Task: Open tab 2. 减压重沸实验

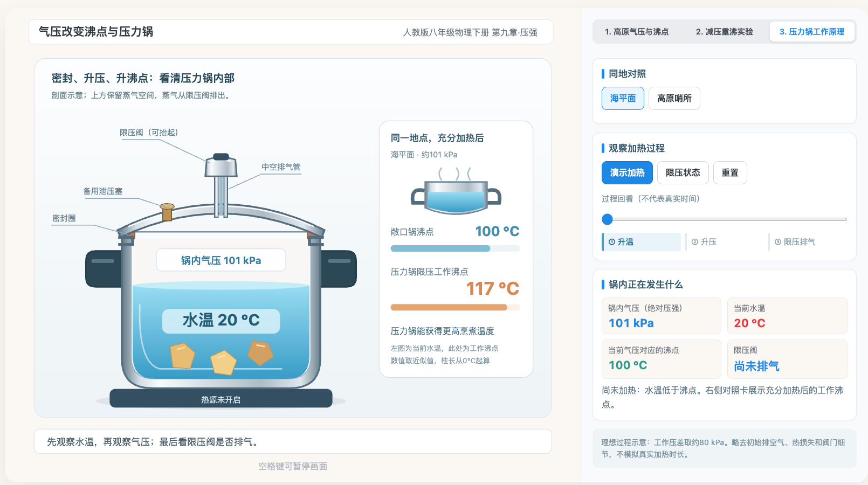Action: (x=724, y=32)
